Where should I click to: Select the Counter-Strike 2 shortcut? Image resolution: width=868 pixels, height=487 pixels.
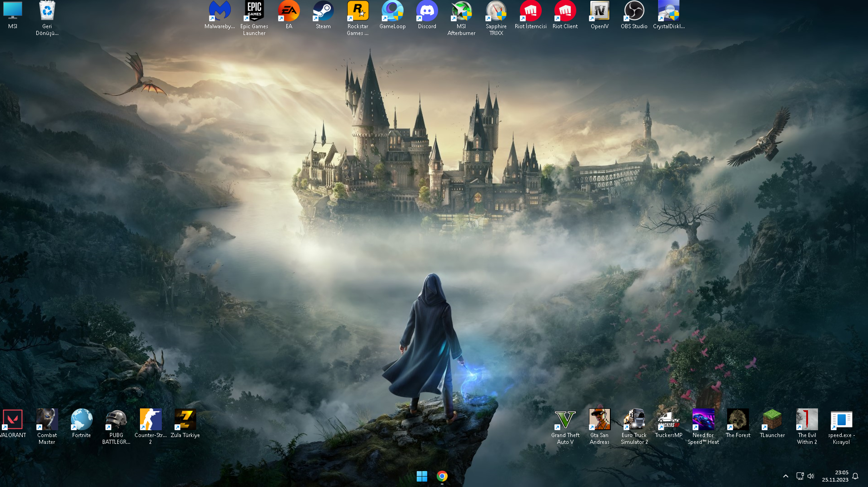click(x=151, y=427)
